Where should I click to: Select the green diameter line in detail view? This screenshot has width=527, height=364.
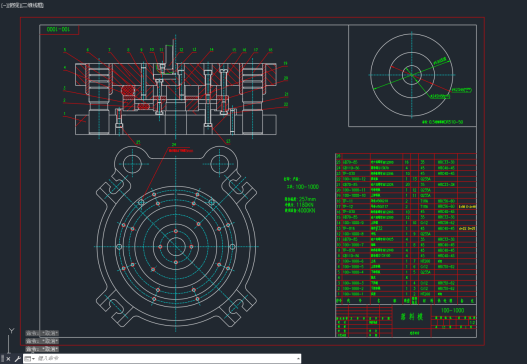coord(411,75)
